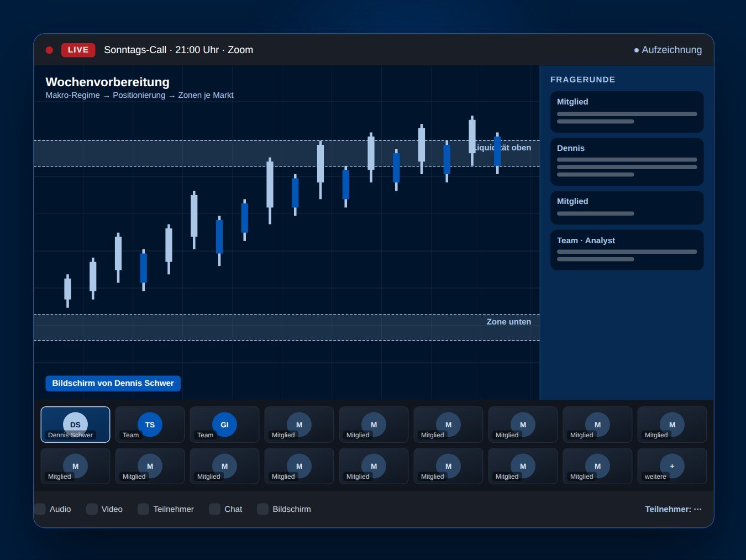The image size is (746, 560).
Task: Click the LIVE badge
Action: [x=78, y=50]
